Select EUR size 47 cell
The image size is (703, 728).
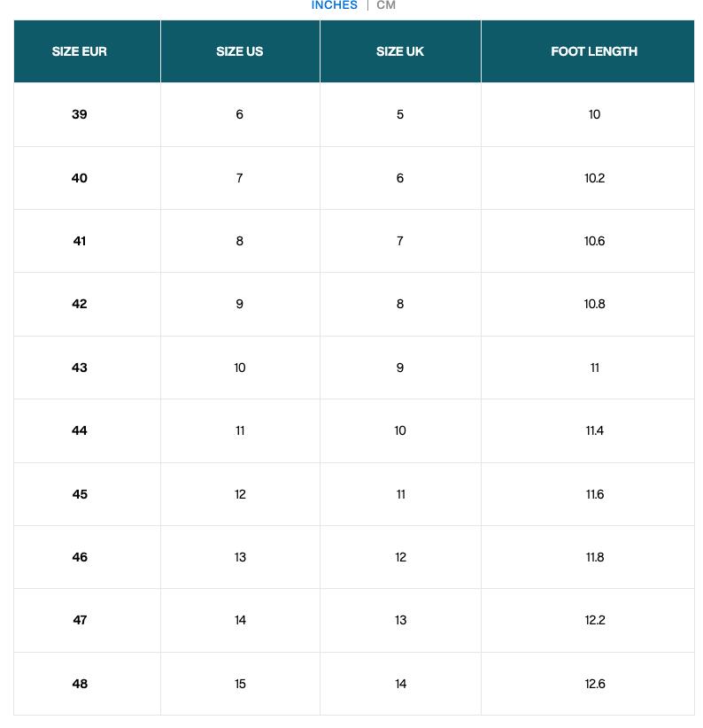pos(80,620)
